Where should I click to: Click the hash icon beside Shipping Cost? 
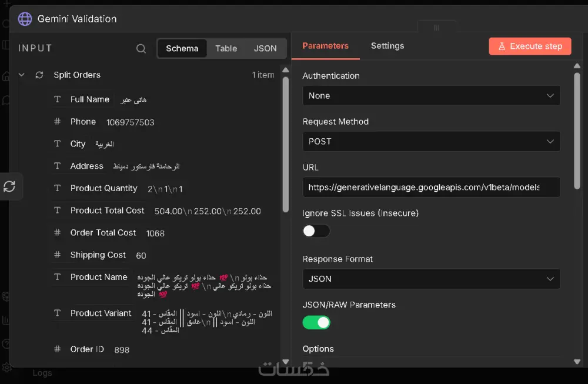(x=58, y=255)
